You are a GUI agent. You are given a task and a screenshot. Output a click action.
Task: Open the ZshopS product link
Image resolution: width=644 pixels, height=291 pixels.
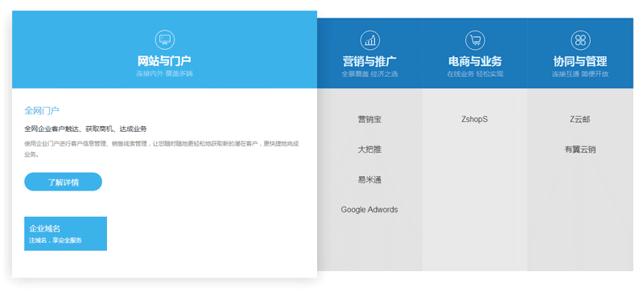pos(475,119)
